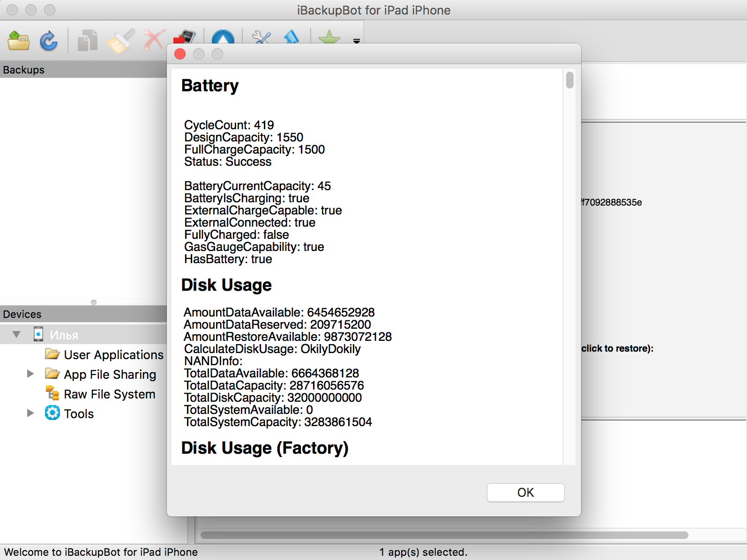Click the cleanup brush toolbar icon

[x=121, y=41]
